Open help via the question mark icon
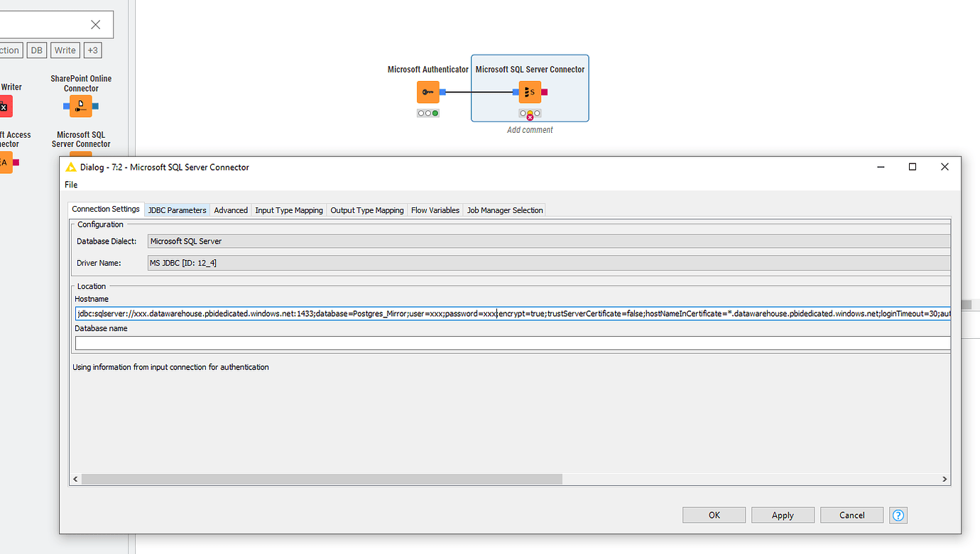 tap(898, 515)
